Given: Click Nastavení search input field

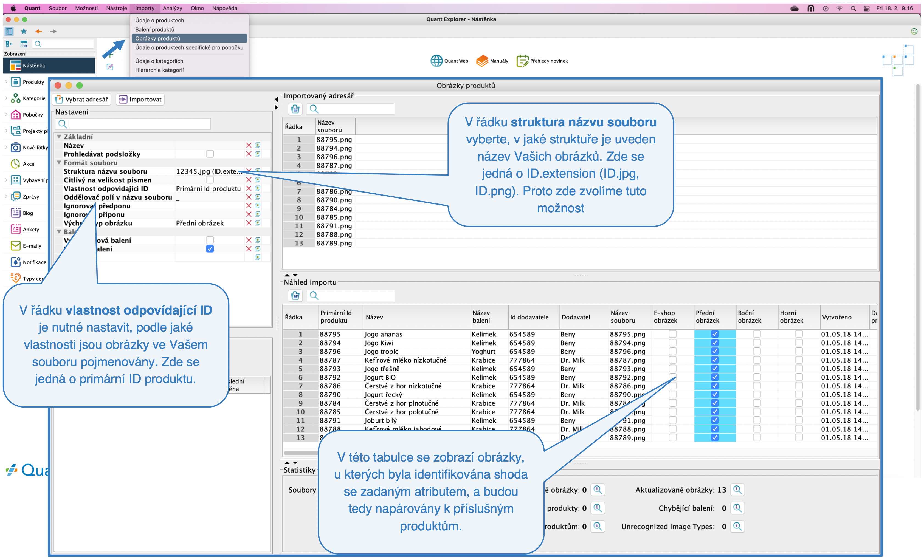Looking at the screenshot, I should pyautogui.click(x=133, y=124).
